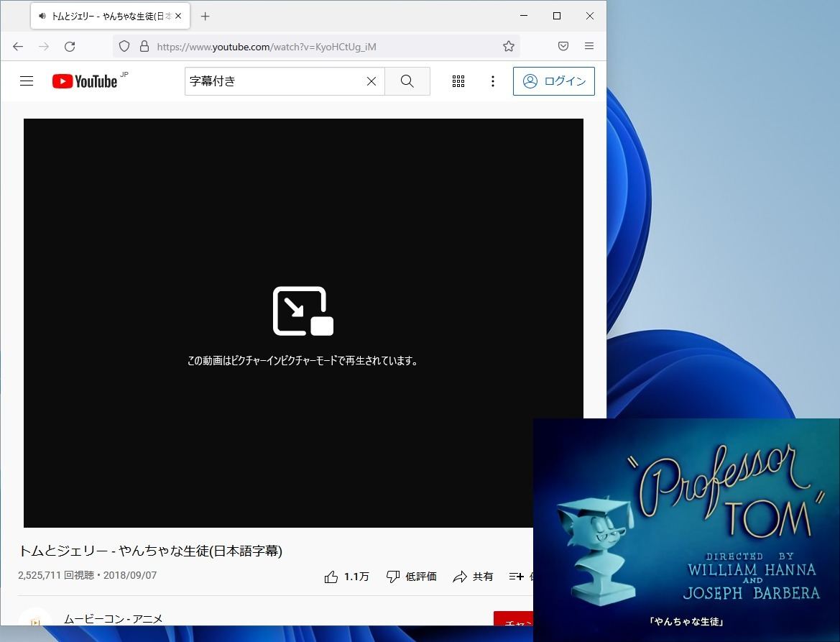Show site security padlock info
The height and width of the screenshot is (642, 840).
pyautogui.click(x=144, y=47)
